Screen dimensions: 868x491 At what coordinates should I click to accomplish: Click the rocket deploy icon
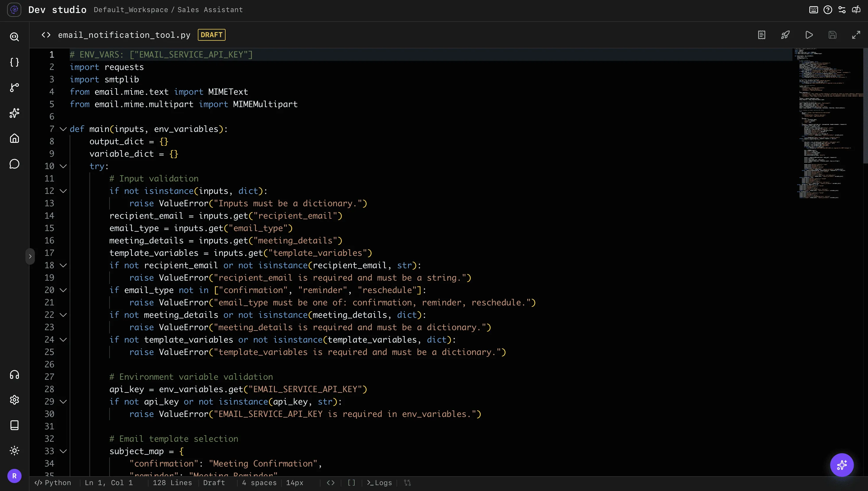pos(785,35)
